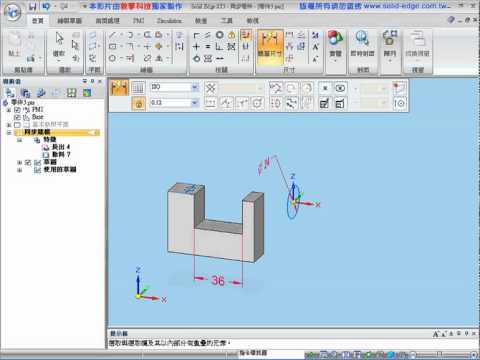Select the Smart Dimension tool in ribbon
This screenshot has width=480, height=360.
pos(270,46)
